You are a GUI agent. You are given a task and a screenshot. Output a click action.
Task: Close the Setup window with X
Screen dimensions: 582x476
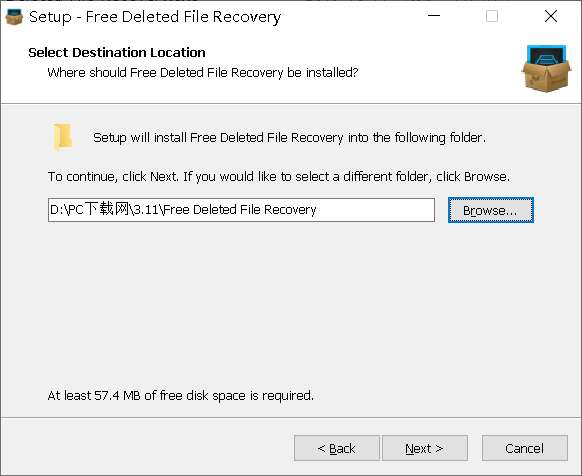550,16
